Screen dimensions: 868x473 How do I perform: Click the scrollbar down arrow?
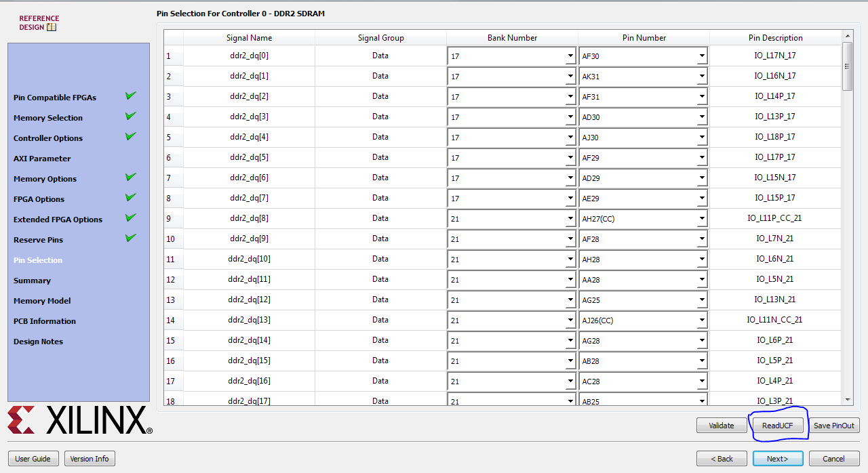(848, 400)
